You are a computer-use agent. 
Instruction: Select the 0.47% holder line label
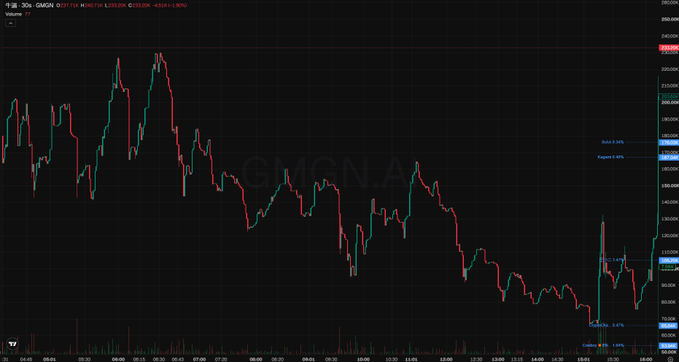pyautogui.click(x=607, y=325)
